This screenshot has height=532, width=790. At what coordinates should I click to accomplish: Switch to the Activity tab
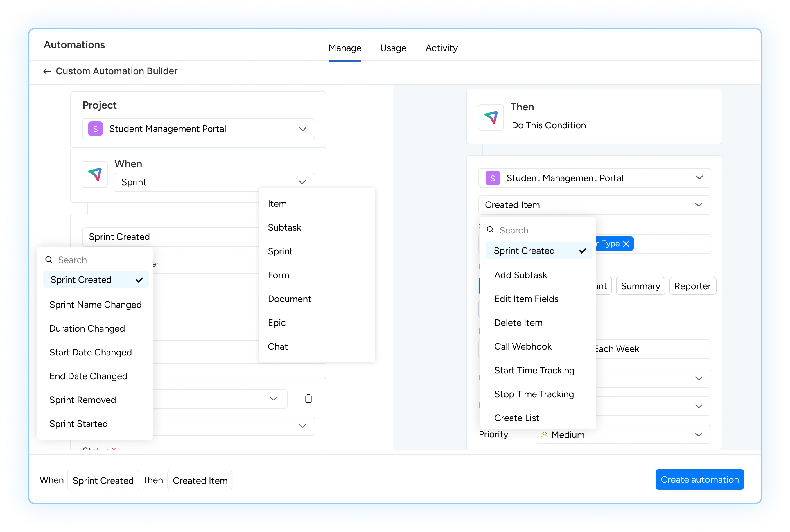[x=441, y=48]
